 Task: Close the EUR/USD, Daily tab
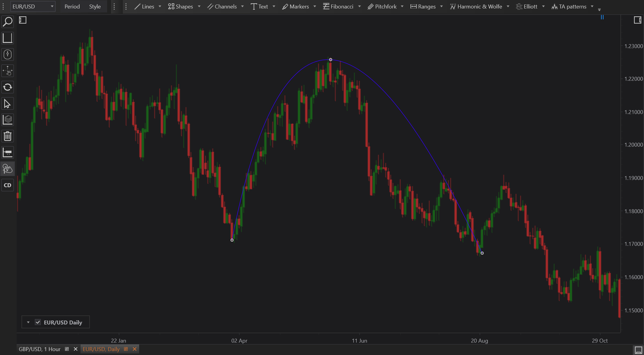point(135,349)
